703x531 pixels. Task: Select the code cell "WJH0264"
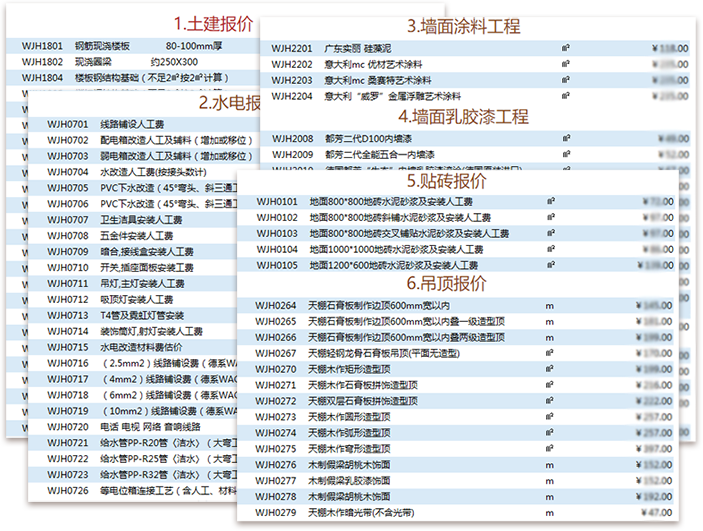tap(276, 306)
